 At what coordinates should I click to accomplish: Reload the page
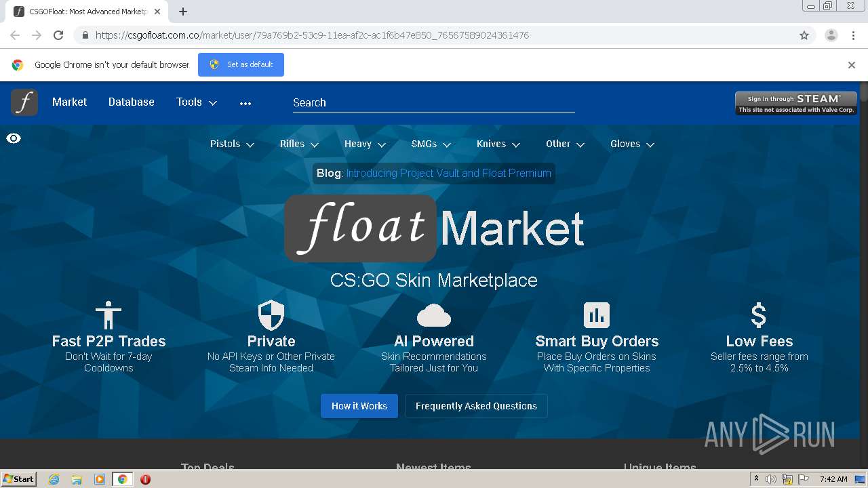[x=58, y=35]
